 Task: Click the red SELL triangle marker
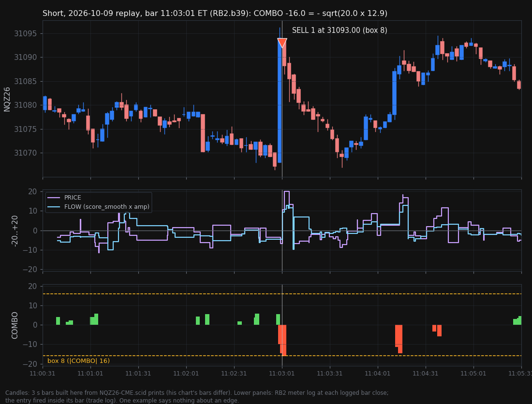coord(282,43)
